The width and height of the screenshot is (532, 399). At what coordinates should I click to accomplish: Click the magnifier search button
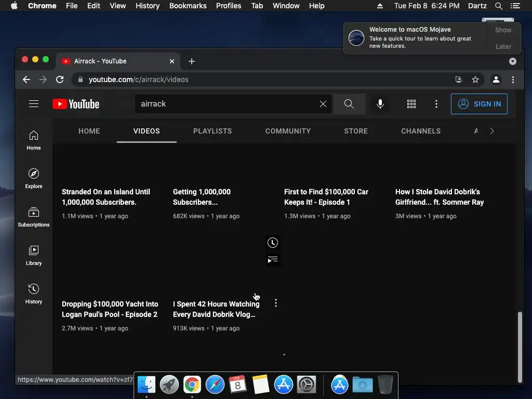coord(349,104)
